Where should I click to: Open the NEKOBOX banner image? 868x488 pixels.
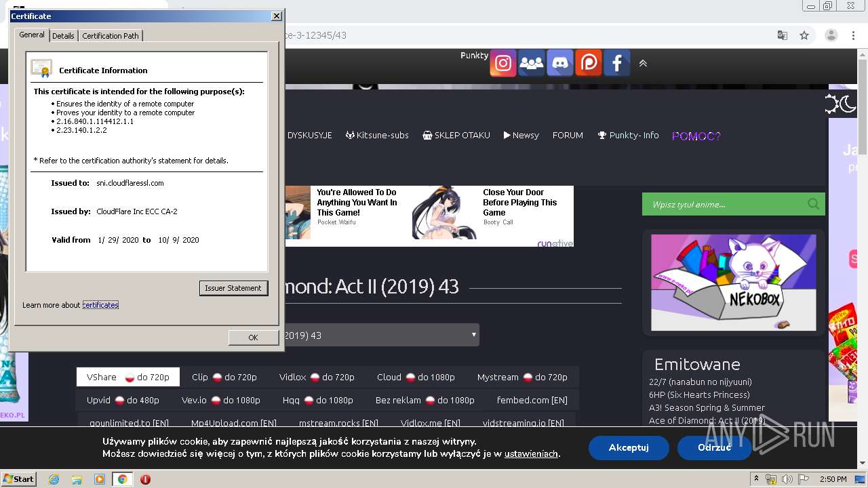(734, 283)
